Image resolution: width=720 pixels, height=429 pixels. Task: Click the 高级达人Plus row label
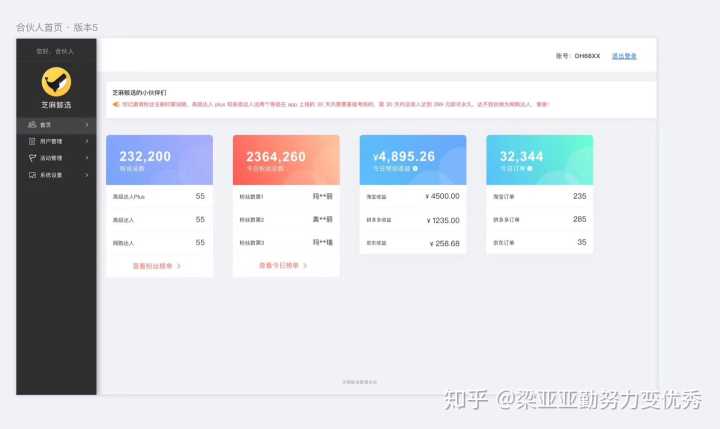point(129,197)
